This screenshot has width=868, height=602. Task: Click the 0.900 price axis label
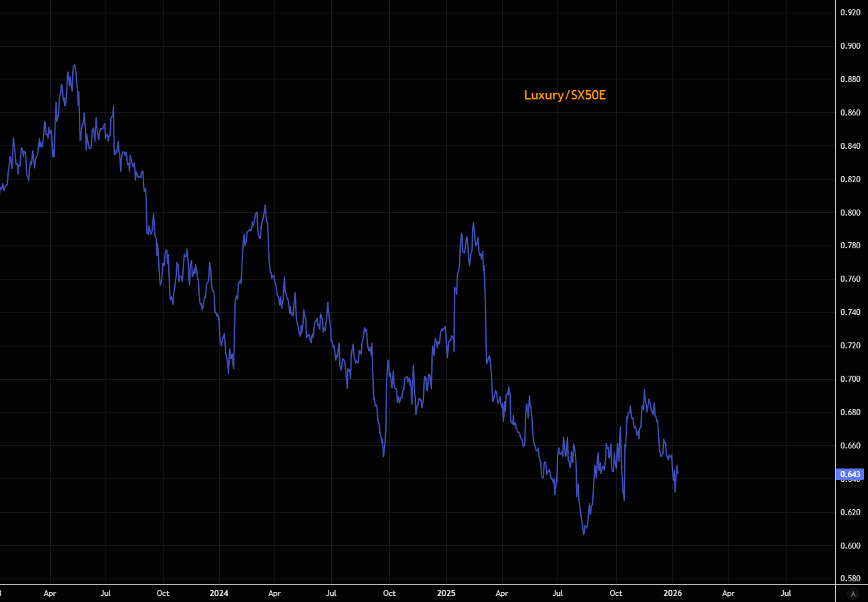(850, 46)
